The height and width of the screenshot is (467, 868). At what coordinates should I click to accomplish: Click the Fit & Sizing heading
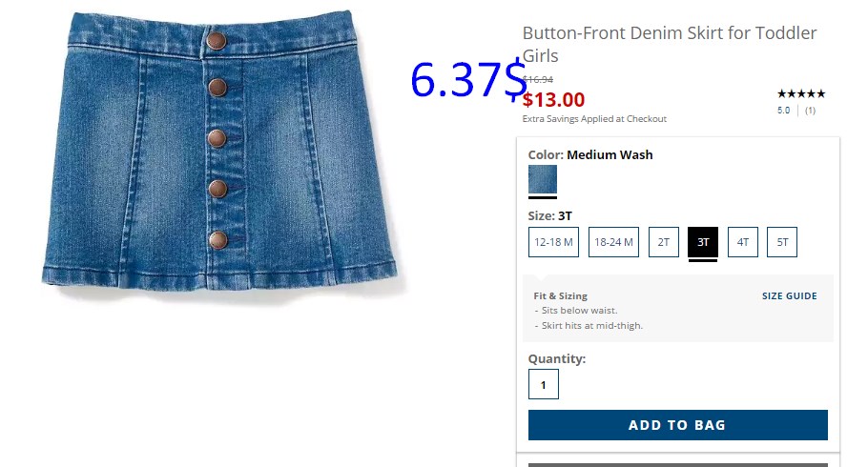point(560,296)
